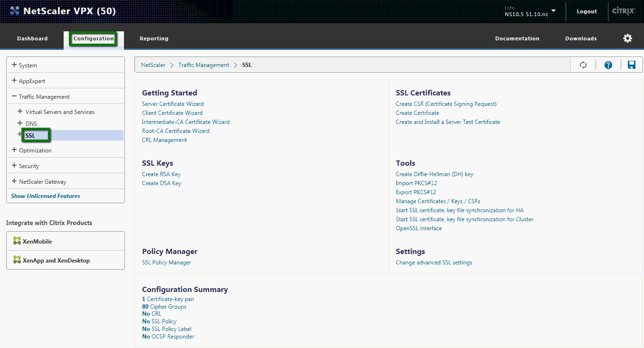
Task: Open the Documentation menu
Action: 517,38
